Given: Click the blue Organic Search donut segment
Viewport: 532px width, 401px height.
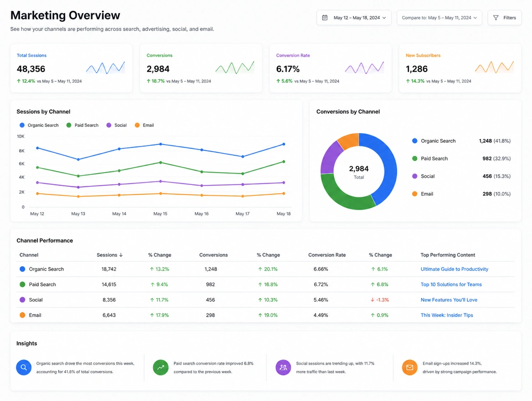Looking at the screenshot, I should tap(389, 166).
